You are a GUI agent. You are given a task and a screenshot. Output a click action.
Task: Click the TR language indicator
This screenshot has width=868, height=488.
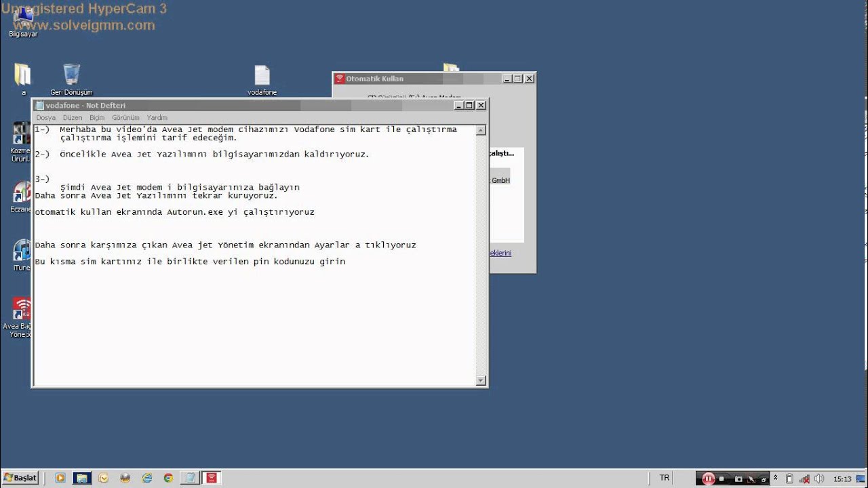coord(665,478)
